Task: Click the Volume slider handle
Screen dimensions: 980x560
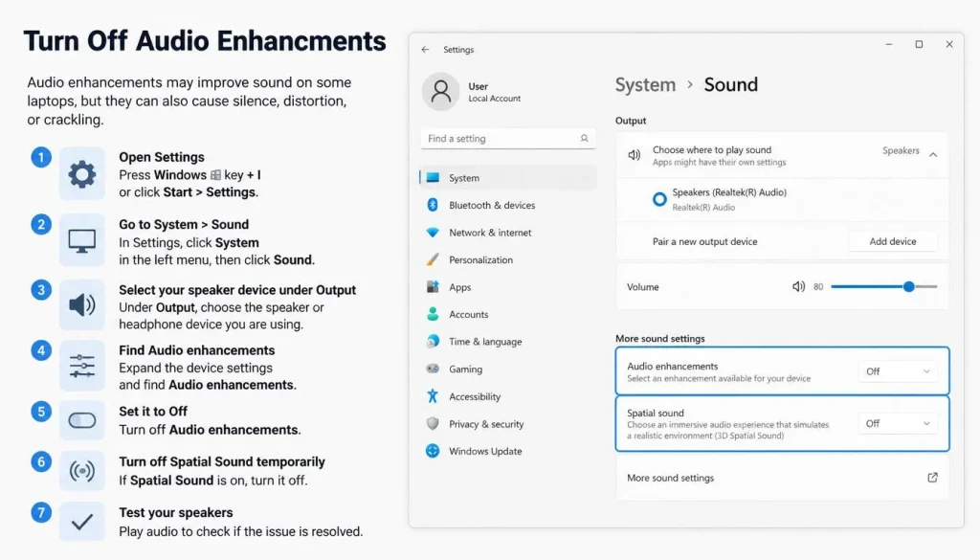Action: point(909,286)
